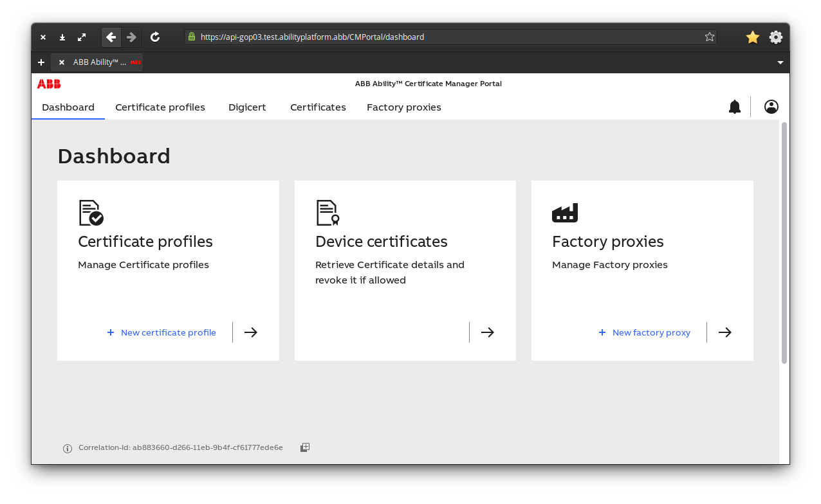Bookmark this page with the star outline
The image size is (821, 504).
point(710,37)
